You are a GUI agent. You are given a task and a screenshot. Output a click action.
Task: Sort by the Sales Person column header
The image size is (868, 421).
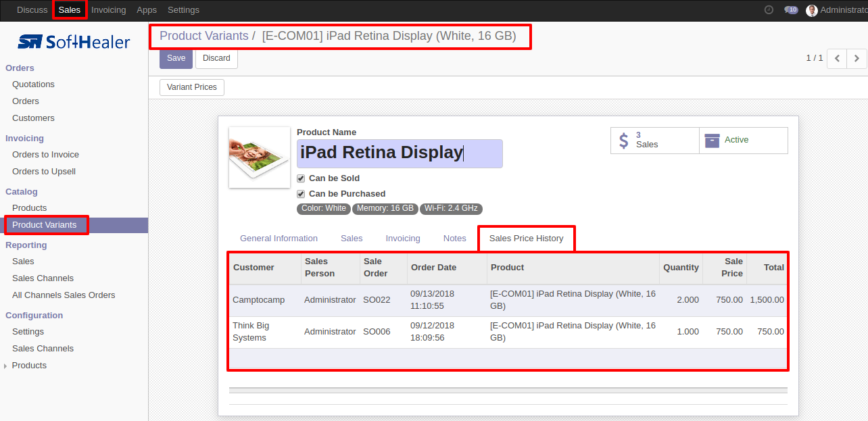pyautogui.click(x=330, y=268)
